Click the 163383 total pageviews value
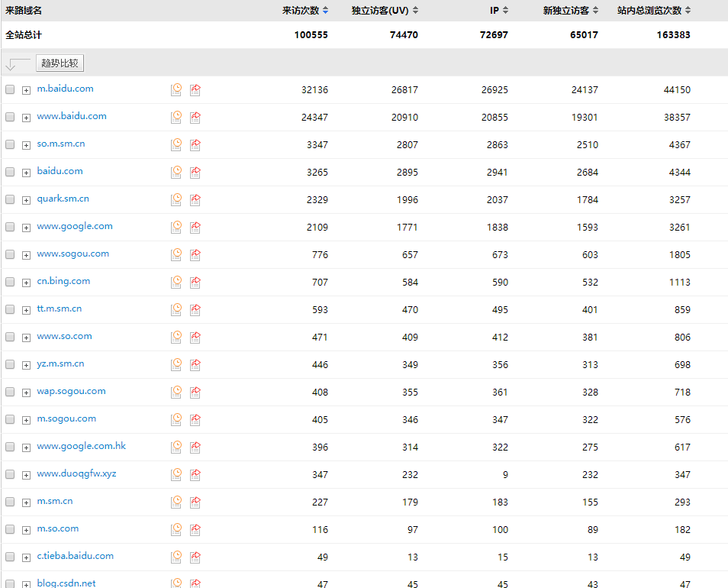728x588 pixels. click(673, 35)
